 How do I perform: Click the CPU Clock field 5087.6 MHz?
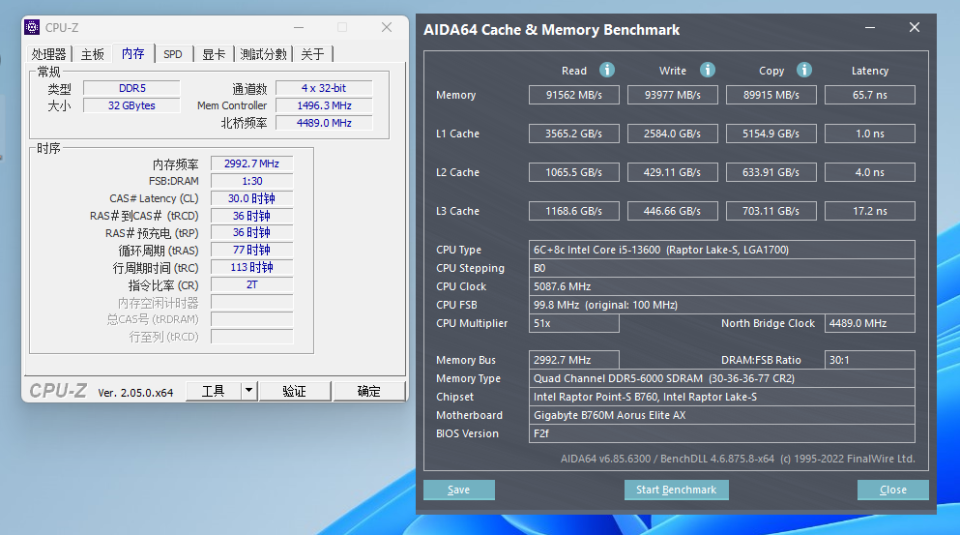click(722, 286)
